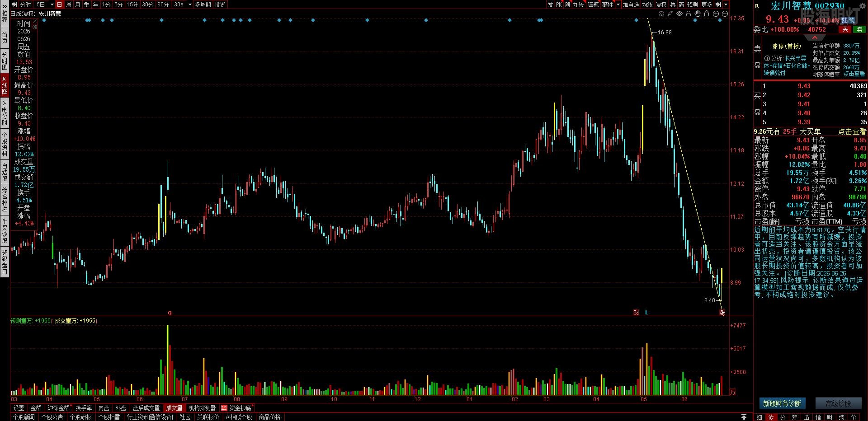Expand the far-right toolbar dropdown arrow
868x421 pixels.
[726, 5]
